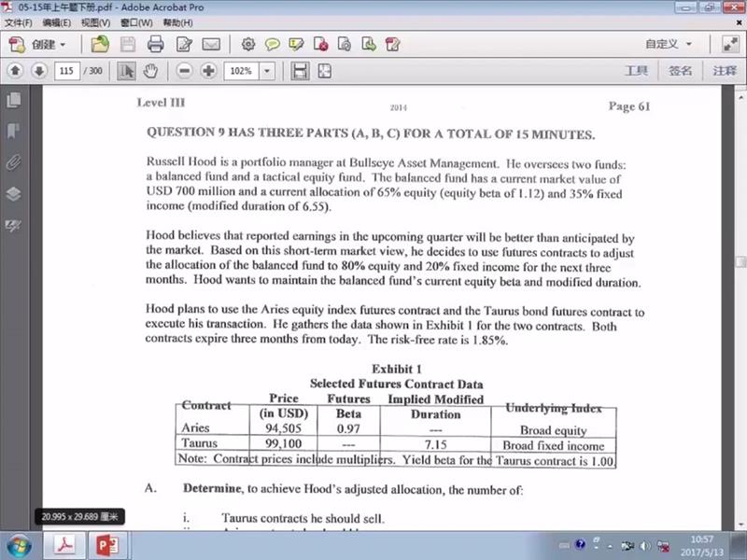Click the extract pages document icon
This screenshot has height=560, width=747.
point(368,44)
